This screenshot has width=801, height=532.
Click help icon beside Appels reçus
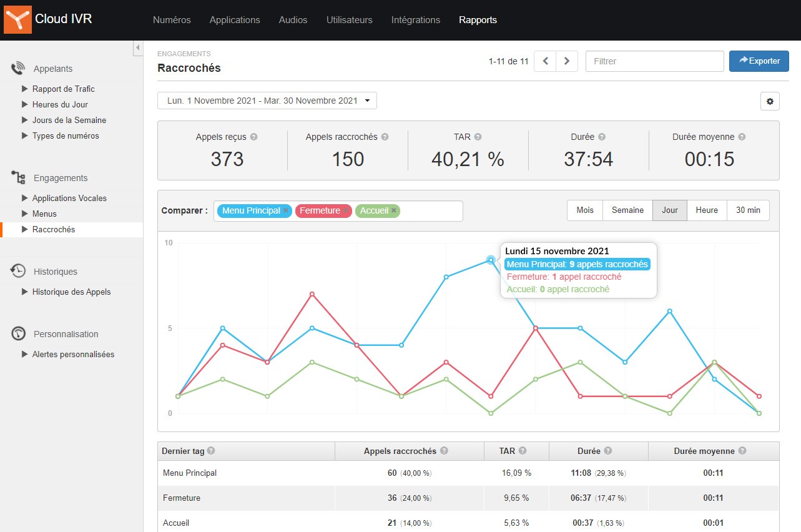pyautogui.click(x=253, y=137)
